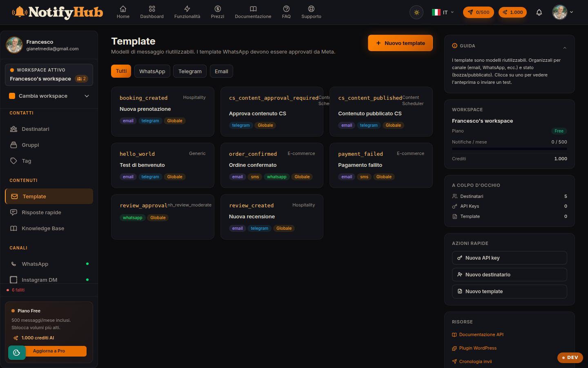The image size is (588, 368).
Task: Collapse the Guida panel chevron
Action: tap(565, 48)
